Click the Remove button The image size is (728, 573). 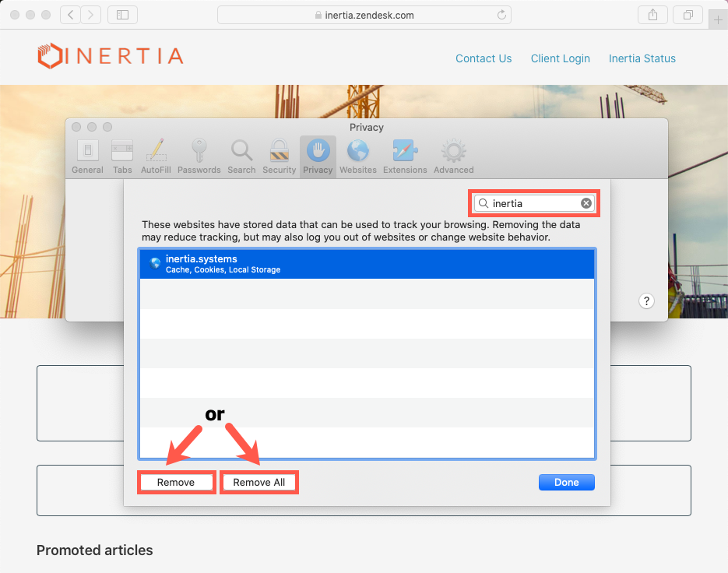coord(176,483)
